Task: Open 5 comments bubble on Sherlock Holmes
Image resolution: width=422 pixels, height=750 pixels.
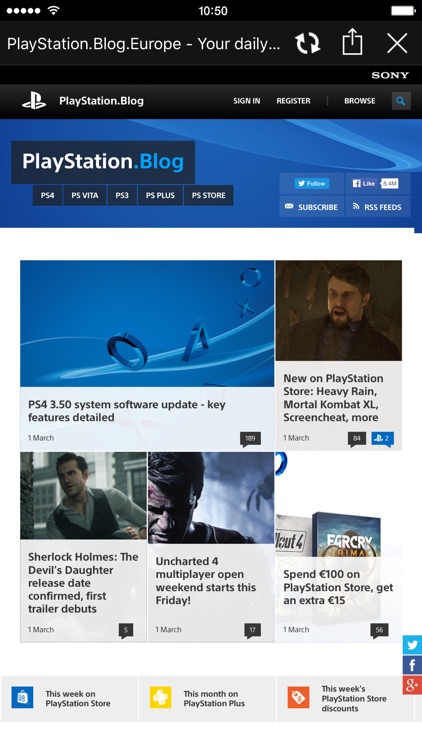Action: click(x=126, y=630)
